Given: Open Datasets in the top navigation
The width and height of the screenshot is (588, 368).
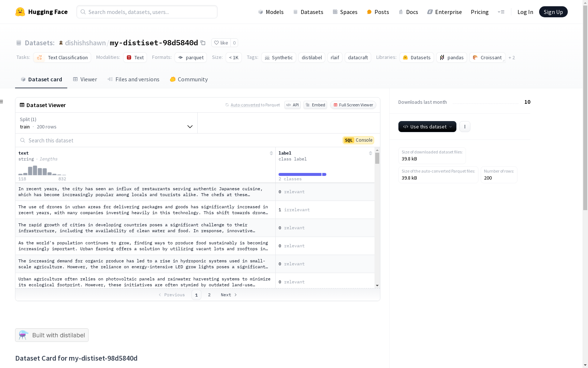Looking at the screenshot, I should pos(308,12).
